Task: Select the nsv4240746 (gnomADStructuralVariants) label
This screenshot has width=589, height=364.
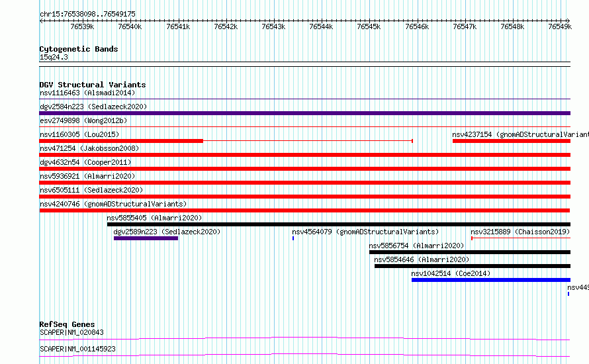Action: tap(113, 204)
